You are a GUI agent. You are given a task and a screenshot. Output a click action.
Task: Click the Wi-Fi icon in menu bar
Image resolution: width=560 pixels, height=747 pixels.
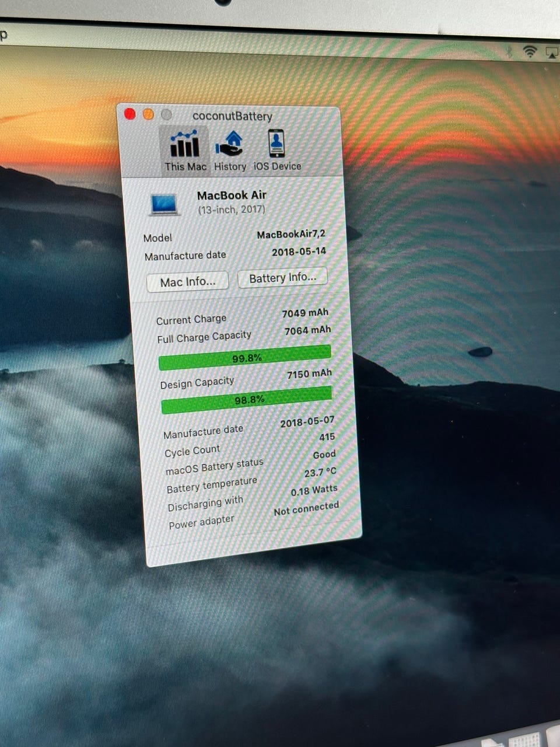530,51
